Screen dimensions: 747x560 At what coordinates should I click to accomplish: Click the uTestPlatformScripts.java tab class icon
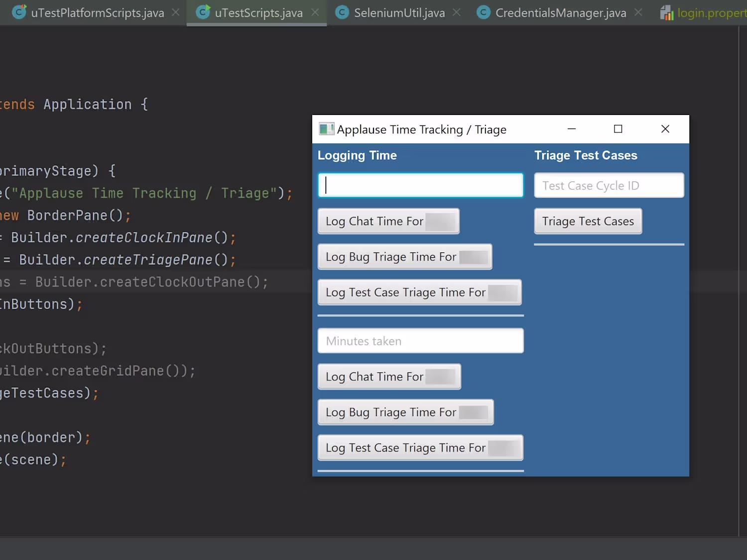(x=19, y=12)
